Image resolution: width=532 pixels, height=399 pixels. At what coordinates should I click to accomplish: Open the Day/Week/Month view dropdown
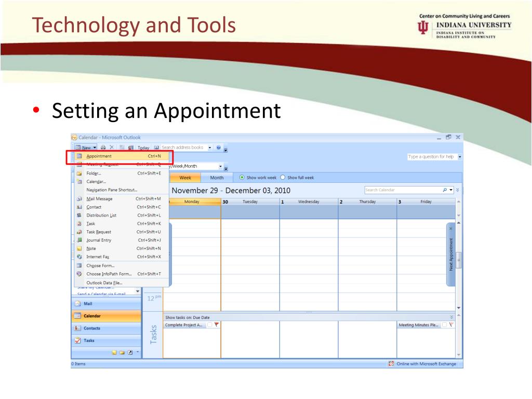[220, 166]
